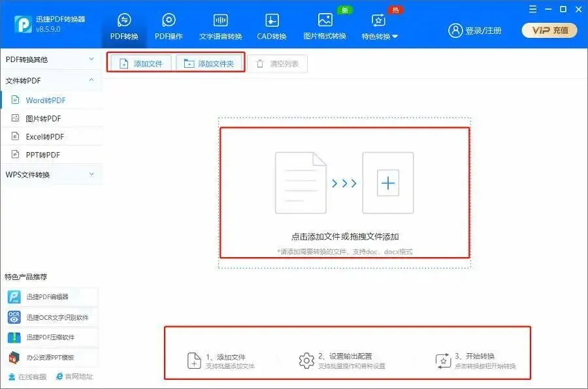Image resolution: width=588 pixels, height=389 pixels.
Task: Click the Word document icon in sidebar
Action: [x=16, y=100]
